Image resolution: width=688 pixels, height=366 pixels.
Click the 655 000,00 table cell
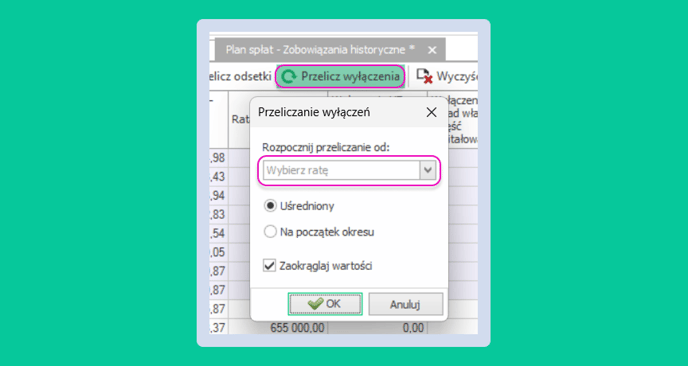tap(278, 327)
